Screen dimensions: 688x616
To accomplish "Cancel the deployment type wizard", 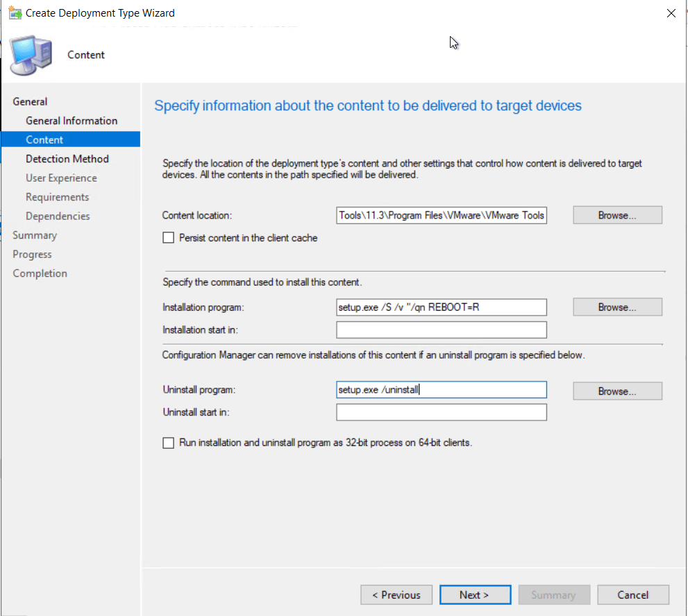I will pos(632,594).
